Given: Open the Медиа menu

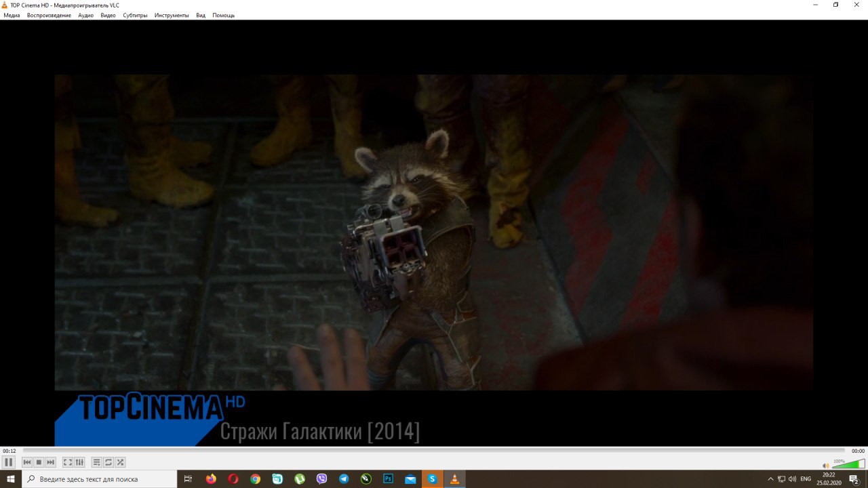Looking at the screenshot, I should pyautogui.click(x=12, y=15).
